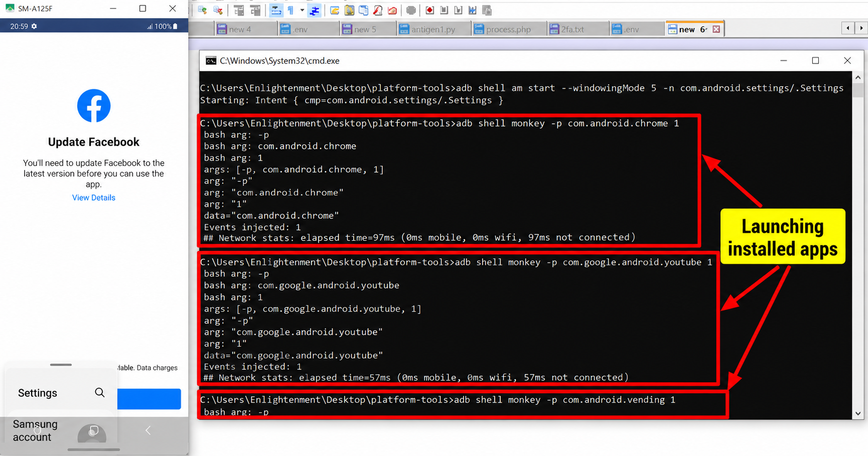Click the find-in-files icon with green mark
868x456 pixels.
(x=203, y=11)
